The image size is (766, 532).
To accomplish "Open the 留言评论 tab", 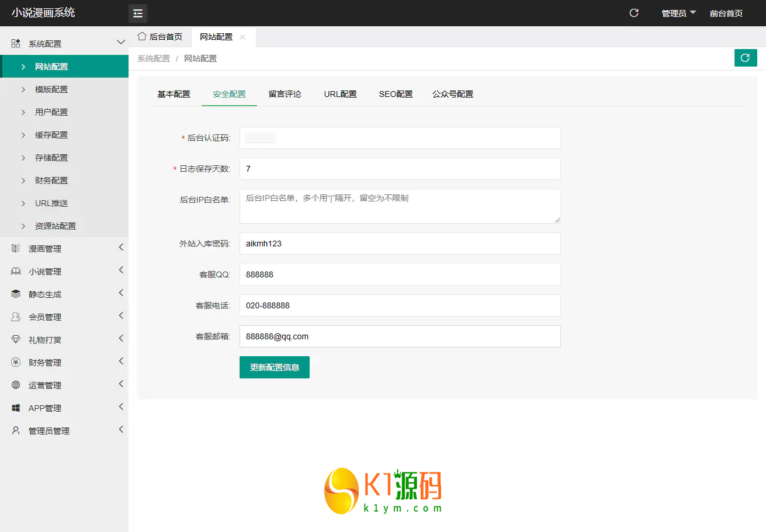I will click(285, 94).
